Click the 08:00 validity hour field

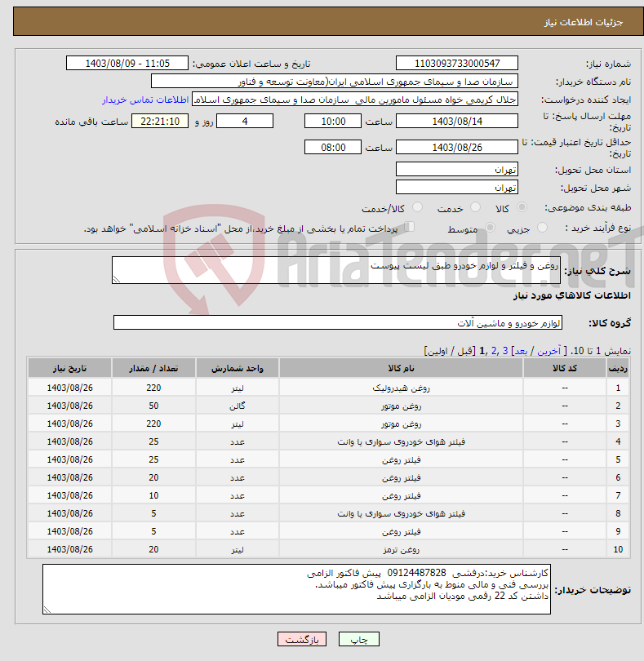click(333, 147)
